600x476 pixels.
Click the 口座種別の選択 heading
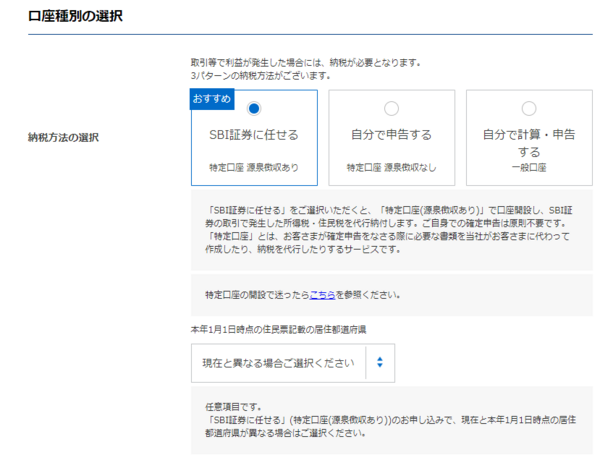pos(75,16)
